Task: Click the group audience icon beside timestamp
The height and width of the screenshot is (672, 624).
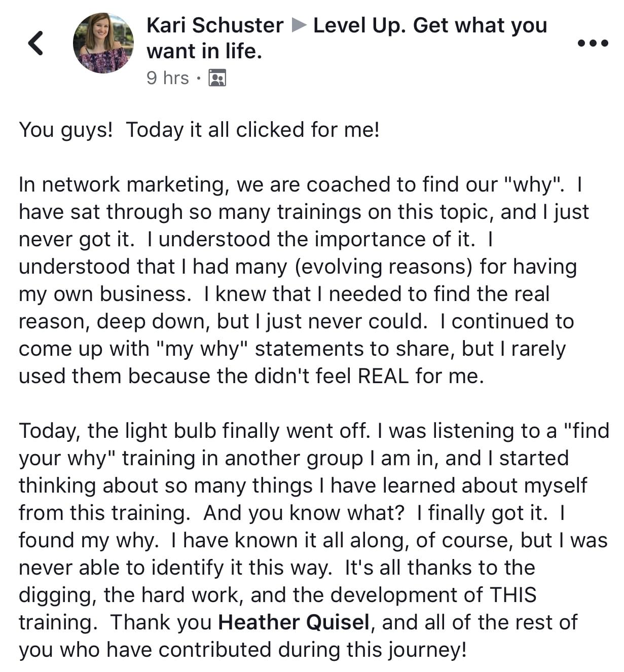Action: click(217, 78)
